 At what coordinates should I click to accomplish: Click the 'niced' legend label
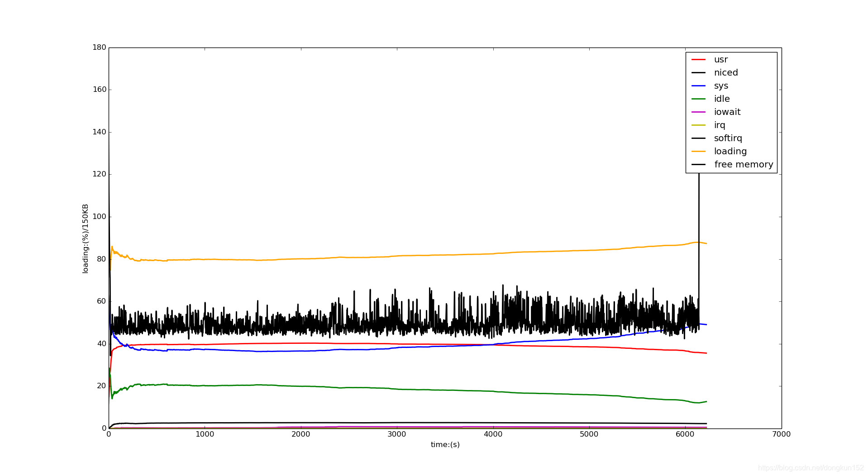726,73
